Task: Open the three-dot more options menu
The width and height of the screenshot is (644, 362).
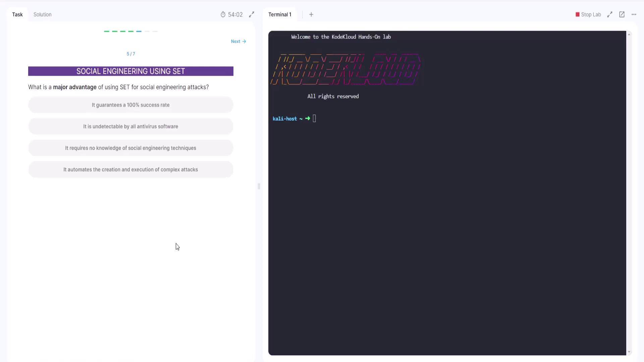Action: click(634, 14)
